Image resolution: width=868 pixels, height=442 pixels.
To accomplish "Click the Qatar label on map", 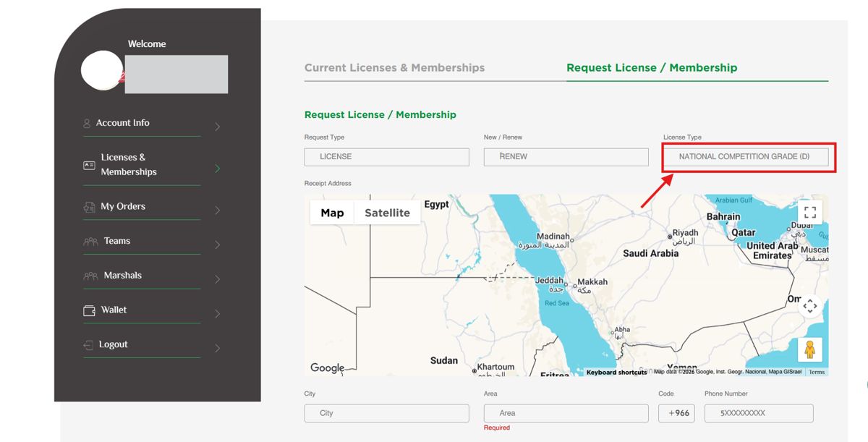I will [744, 233].
